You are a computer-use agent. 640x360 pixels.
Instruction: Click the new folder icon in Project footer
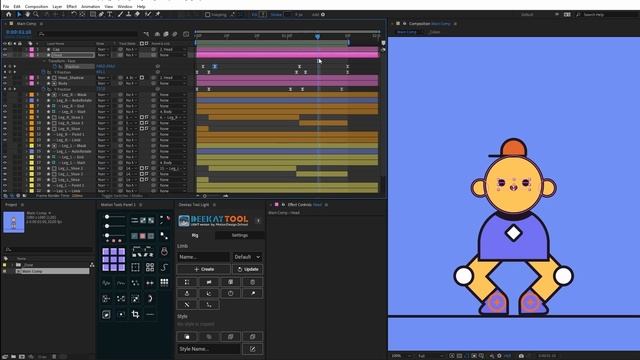13,357
